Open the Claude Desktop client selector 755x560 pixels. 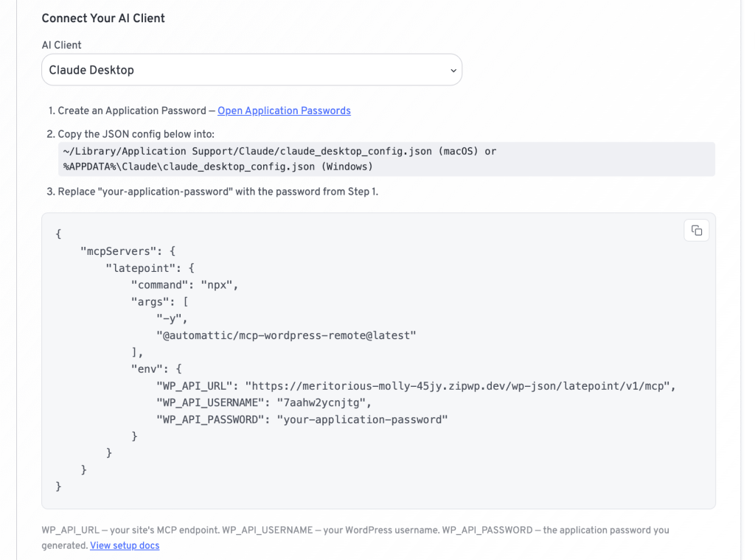(x=252, y=70)
